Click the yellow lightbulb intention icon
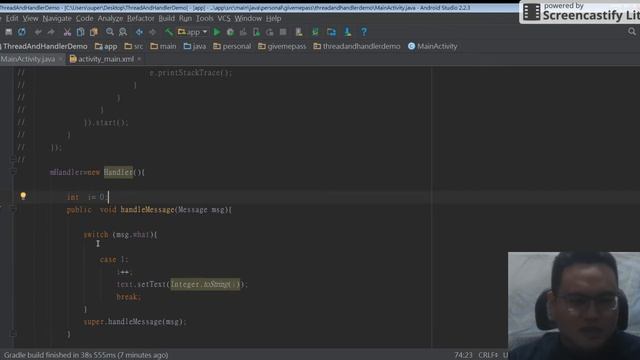The height and width of the screenshot is (360, 640). [23, 196]
